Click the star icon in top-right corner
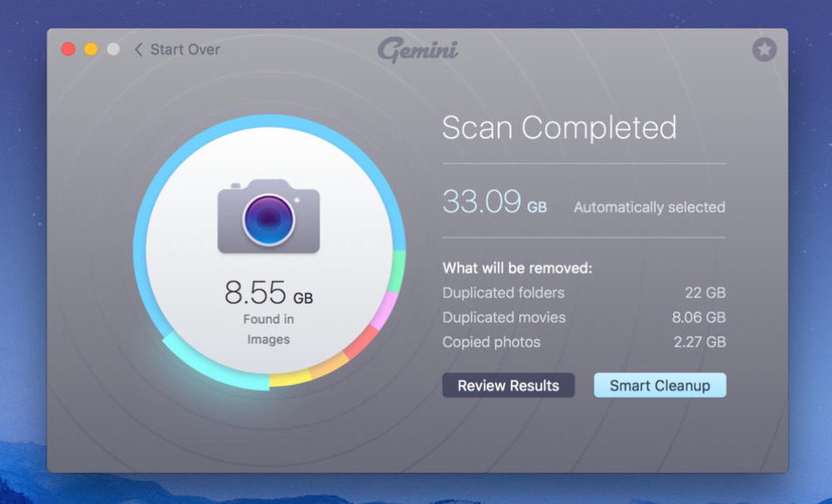Image resolution: width=832 pixels, height=504 pixels. click(764, 50)
